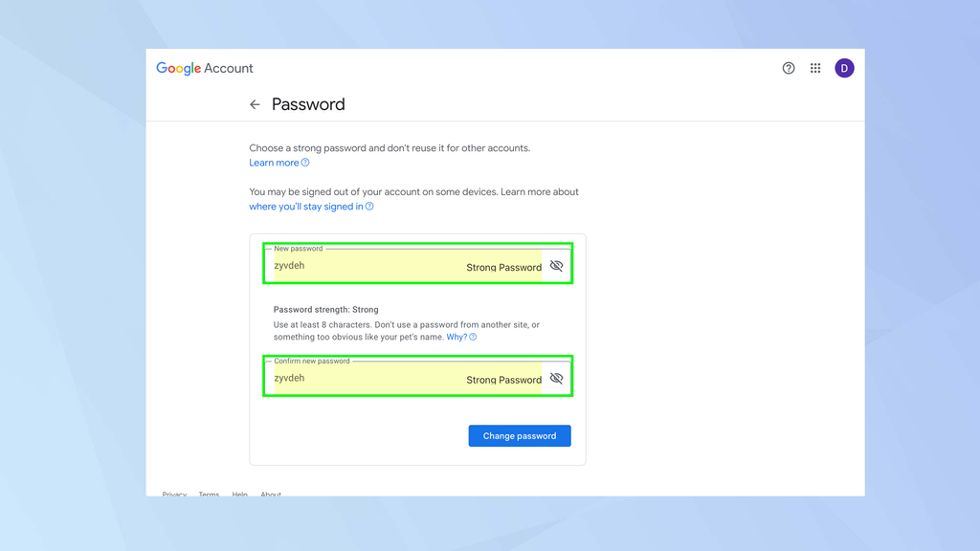This screenshot has height=551, width=980.
Task: Open the Google apps grid
Action: coord(815,68)
